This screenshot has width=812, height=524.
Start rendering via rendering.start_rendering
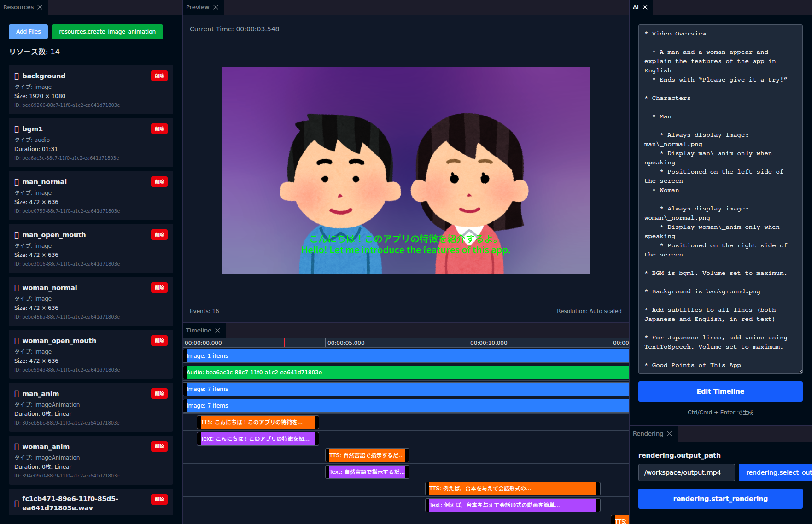click(x=720, y=498)
